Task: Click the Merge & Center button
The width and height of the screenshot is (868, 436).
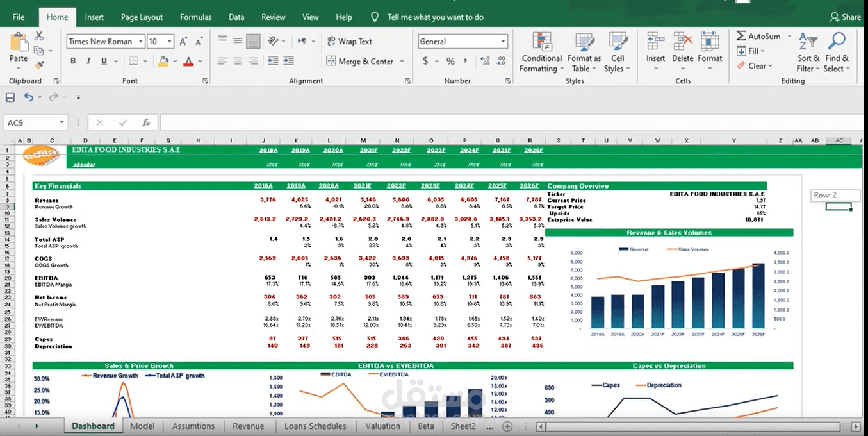Action: click(366, 62)
